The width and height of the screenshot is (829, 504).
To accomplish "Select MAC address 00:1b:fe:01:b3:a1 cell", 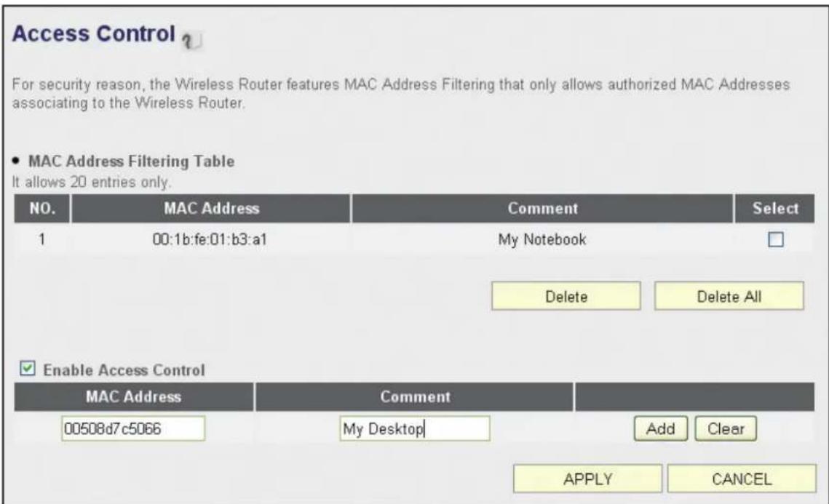I will click(x=210, y=240).
